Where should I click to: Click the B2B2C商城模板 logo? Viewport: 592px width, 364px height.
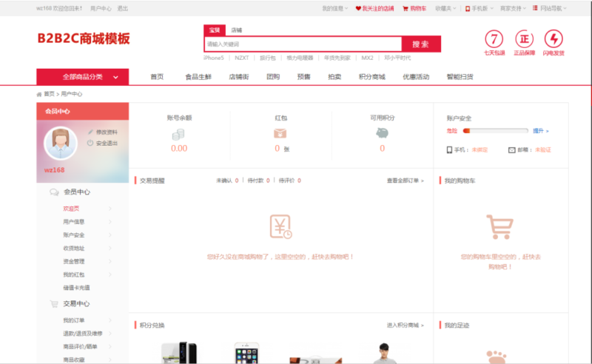point(84,38)
